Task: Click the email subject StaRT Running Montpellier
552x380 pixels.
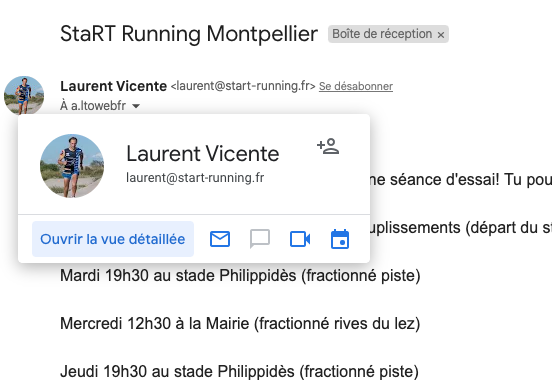Action: click(x=189, y=34)
